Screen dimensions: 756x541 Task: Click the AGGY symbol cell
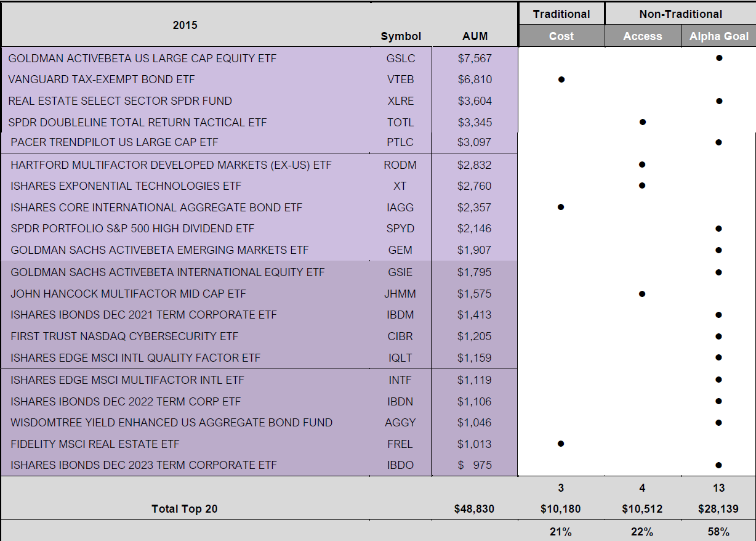[x=400, y=423]
